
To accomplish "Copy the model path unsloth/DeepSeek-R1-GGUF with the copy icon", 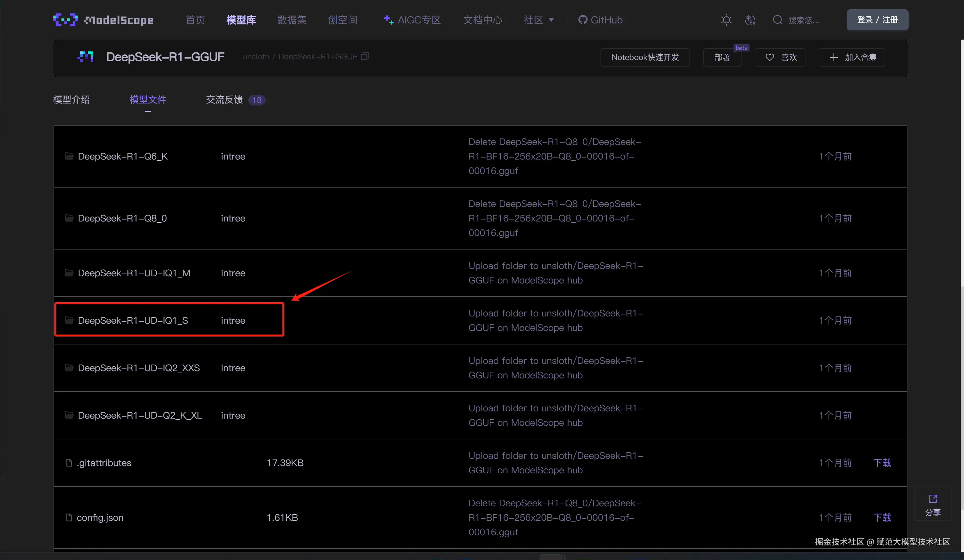I will pyautogui.click(x=365, y=57).
